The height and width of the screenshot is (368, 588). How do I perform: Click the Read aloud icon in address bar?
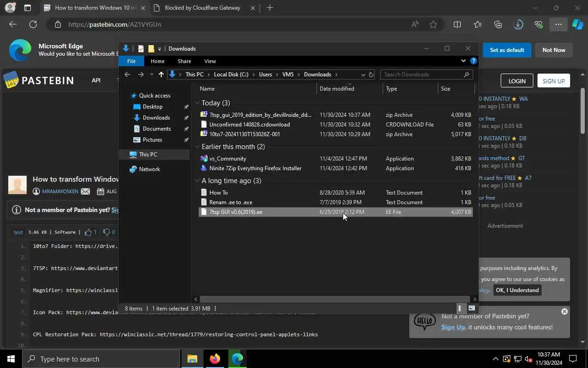pyautogui.click(x=415, y=24)
